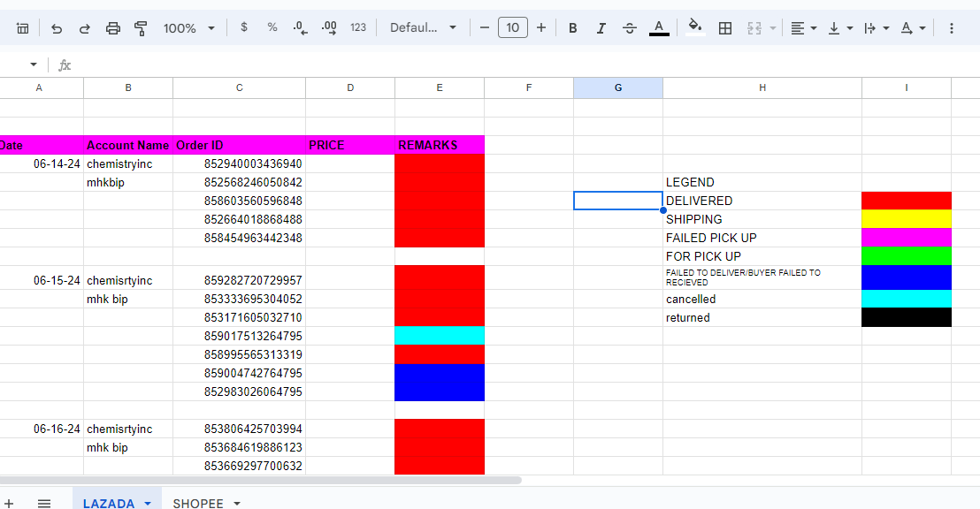Switch to the LAZADA sheet tab
This screenshot has width=980, height=509.
(109, 503)
